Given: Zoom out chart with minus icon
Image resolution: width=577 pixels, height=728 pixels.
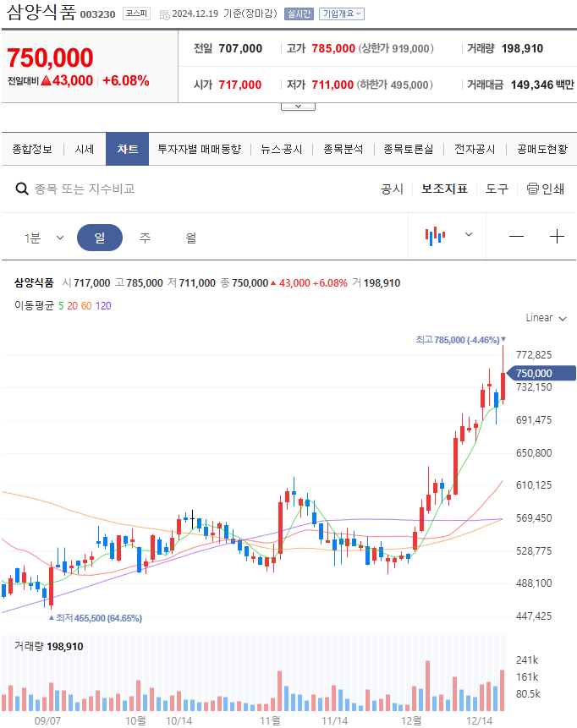Looking at the screenshot, I should click(516, 236).
